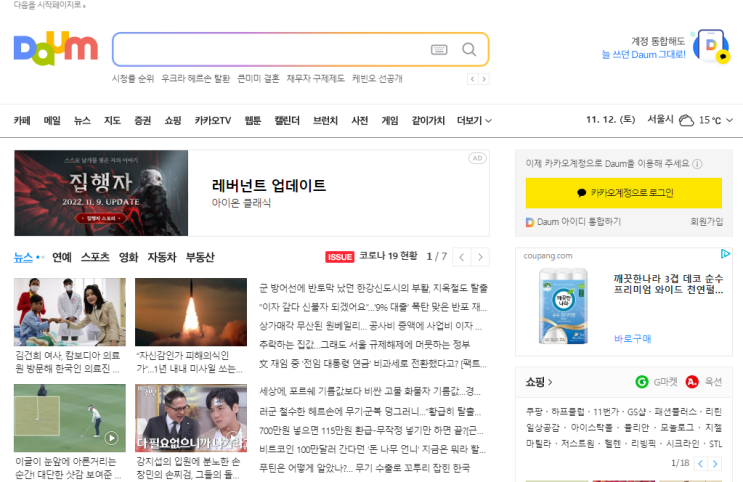
Task: Open the 지도 menu
Action: [x=112, y=121]
